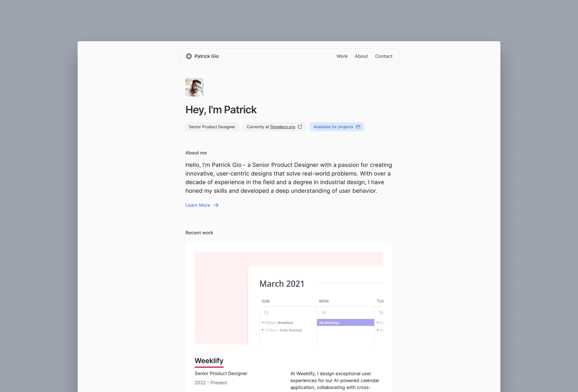Open the Work navigation menu item

(x=342, y=56)
